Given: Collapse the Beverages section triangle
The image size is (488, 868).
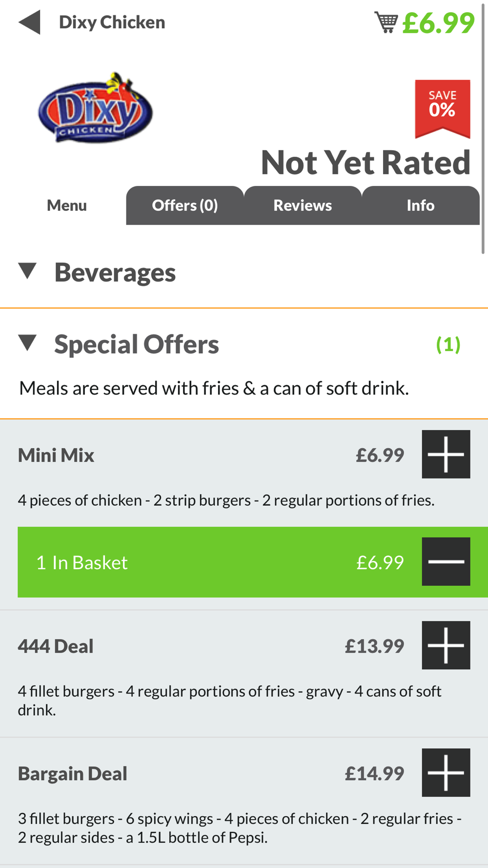Looking at the screenshot, I should tap(27, 271).
